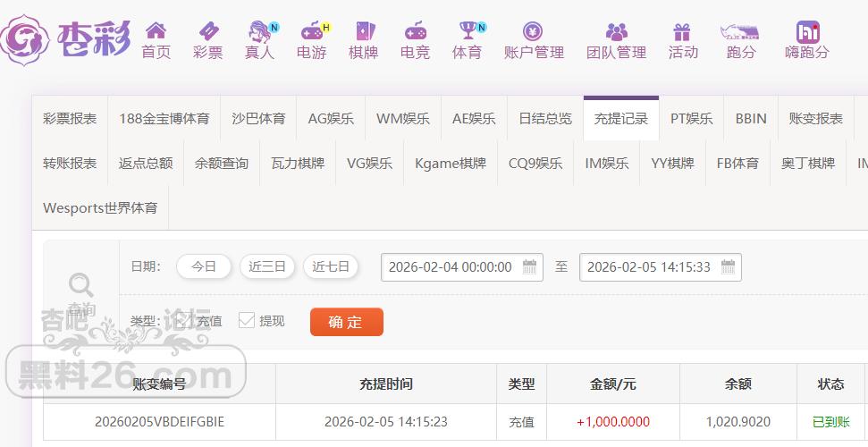Image resolution: width=868 pixels, height=447 pixels.
Task: Switch to BBIN tab
Action: (x=751, y=119)
